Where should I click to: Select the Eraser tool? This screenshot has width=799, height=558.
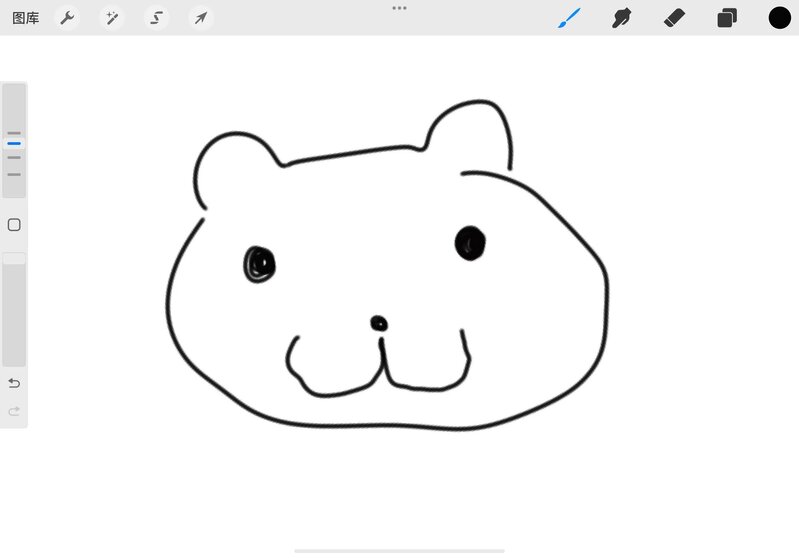(674, 18)
